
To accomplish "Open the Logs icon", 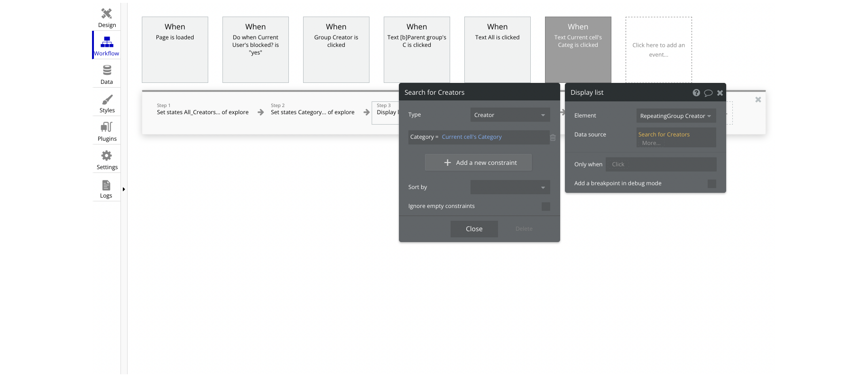I will point(106,185).
